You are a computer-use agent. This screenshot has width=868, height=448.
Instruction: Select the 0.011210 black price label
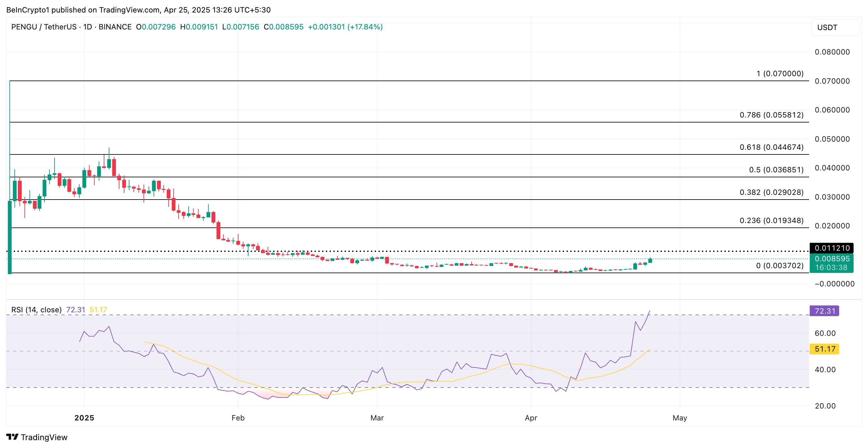pyautogui.click(x=831, y=248)
